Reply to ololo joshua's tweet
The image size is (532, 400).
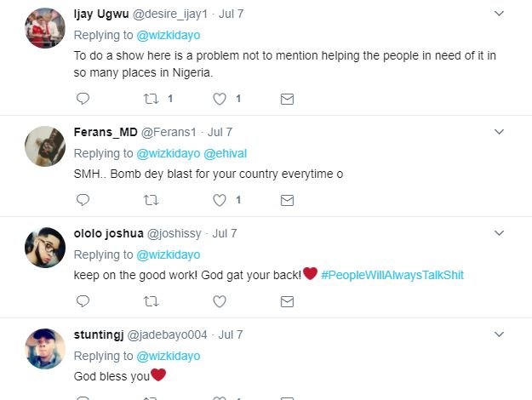coord(83,301)
